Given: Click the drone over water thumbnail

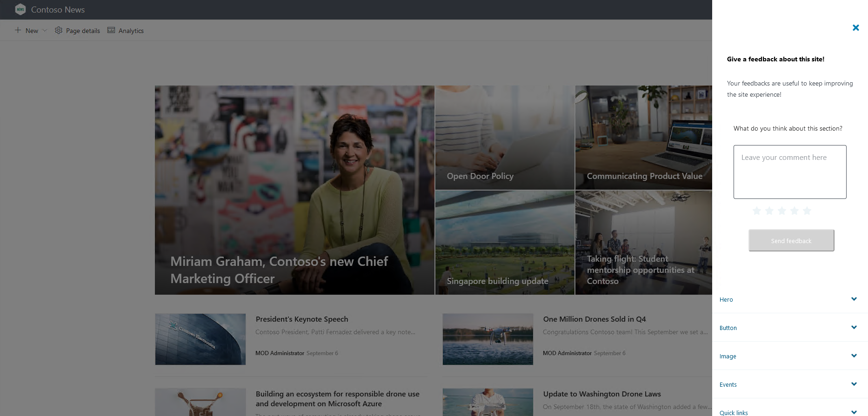Looking at the screenshot, I should pos(488,339).
